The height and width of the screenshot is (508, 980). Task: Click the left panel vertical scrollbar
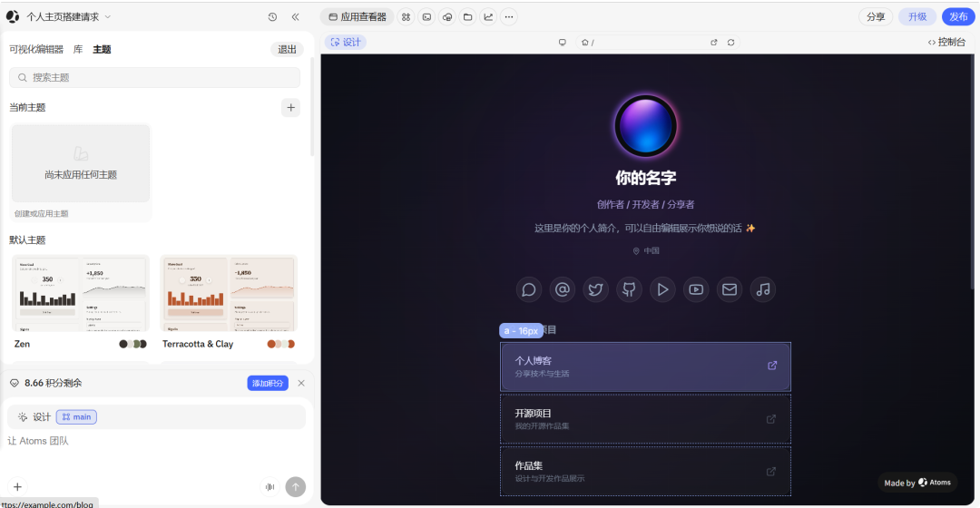312,106
